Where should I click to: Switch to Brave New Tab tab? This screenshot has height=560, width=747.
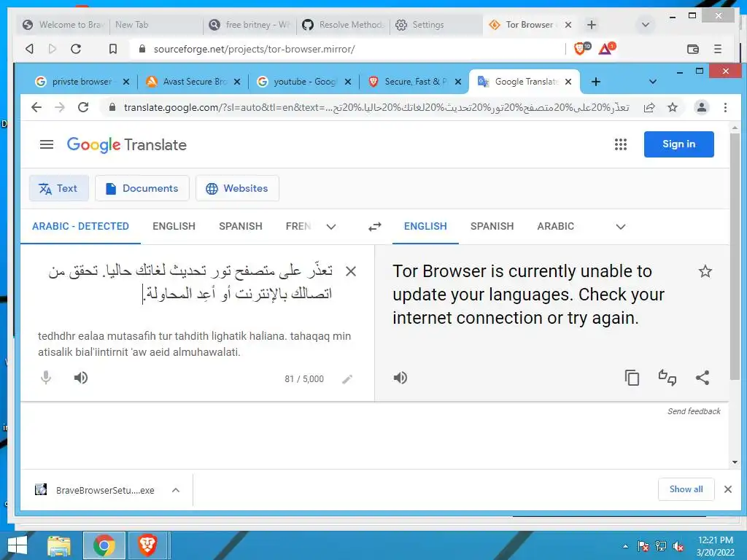pos(158,25)
